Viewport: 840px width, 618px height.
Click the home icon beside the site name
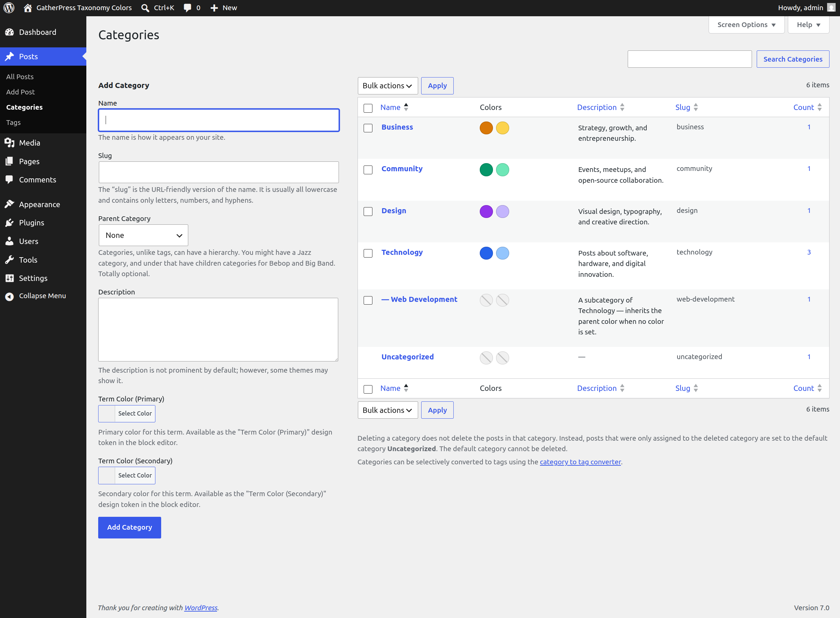pyautogui.click(x=28, y=8)
